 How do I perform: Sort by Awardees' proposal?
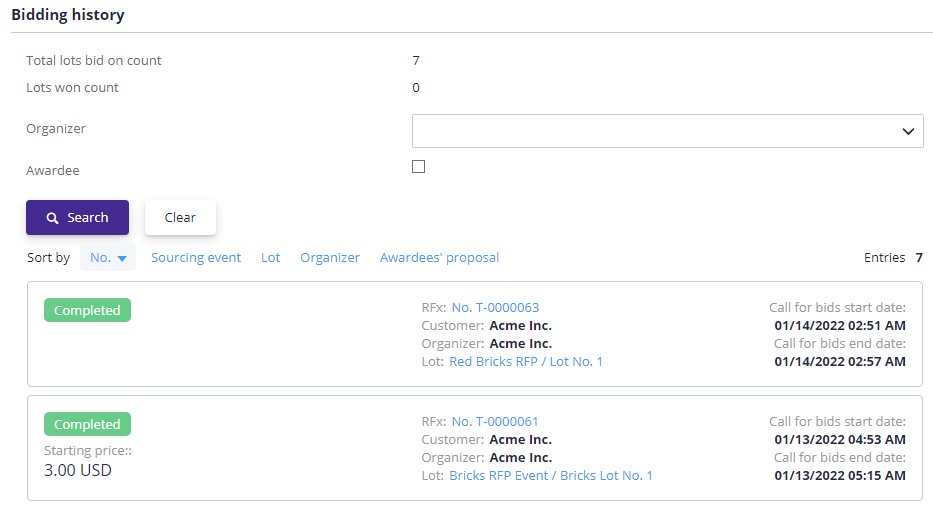point(439,258)
